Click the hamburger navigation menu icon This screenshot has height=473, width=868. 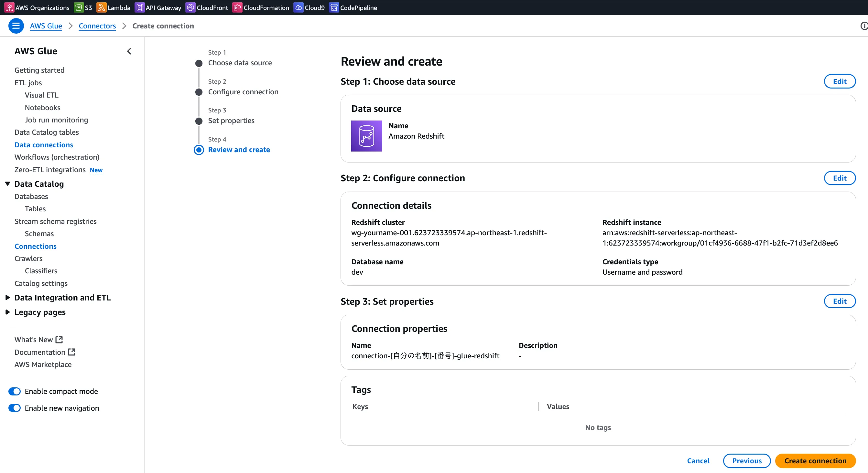(x=16, y=26)
